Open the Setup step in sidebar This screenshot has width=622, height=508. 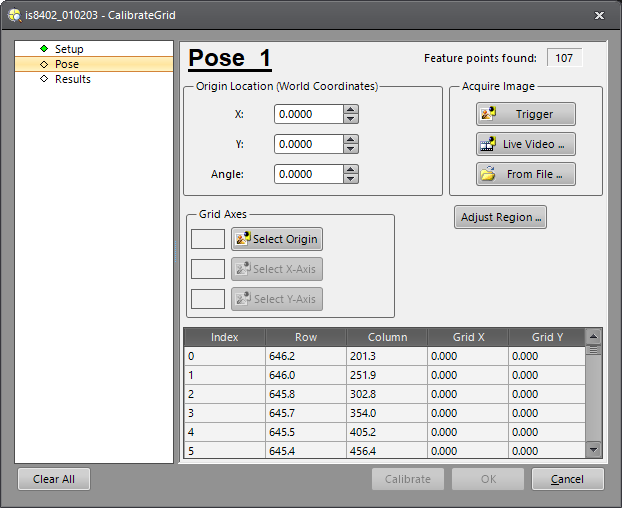point(69,49)
